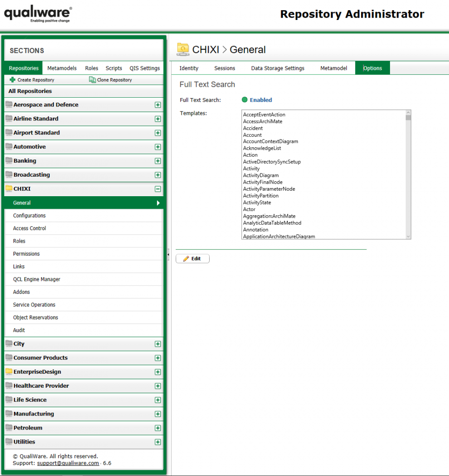Collapse the CHIXI repository
This screenshot has width=449, height=476.
pyautogui.click(x=158, y=189)
